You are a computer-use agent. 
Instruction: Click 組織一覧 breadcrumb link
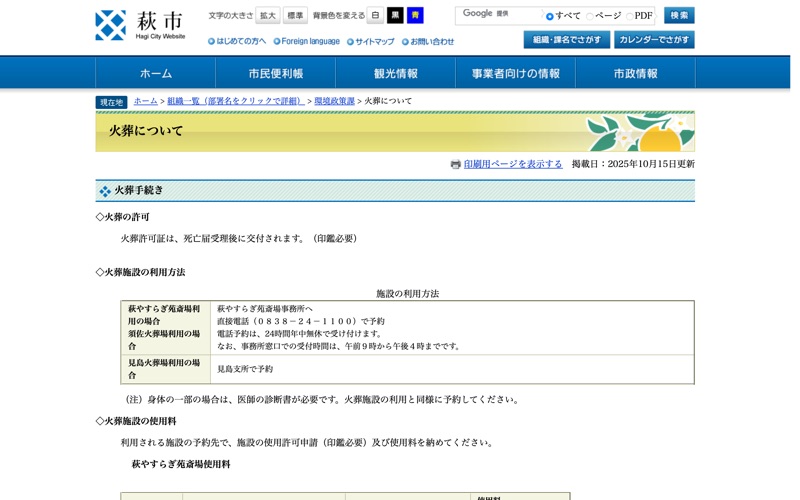pos(236,101)
